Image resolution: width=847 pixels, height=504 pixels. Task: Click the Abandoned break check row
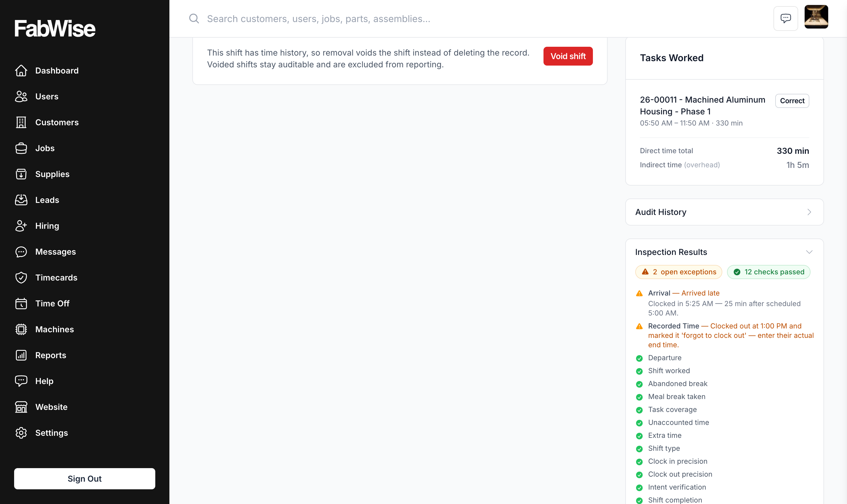724,384
